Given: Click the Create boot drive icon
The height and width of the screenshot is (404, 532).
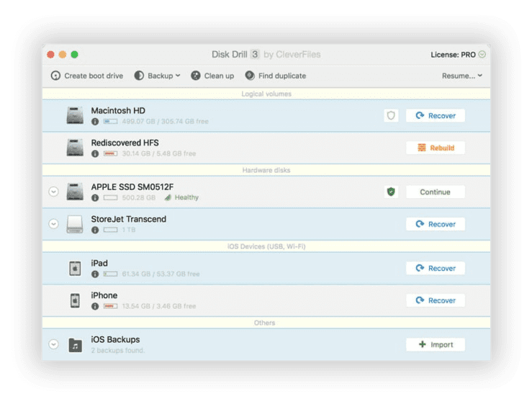Looking at the screenshot, I should point(55,76).
